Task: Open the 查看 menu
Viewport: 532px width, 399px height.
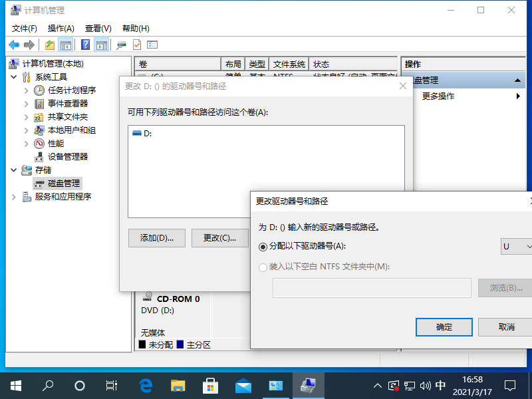Action: (x=97, y=28)
